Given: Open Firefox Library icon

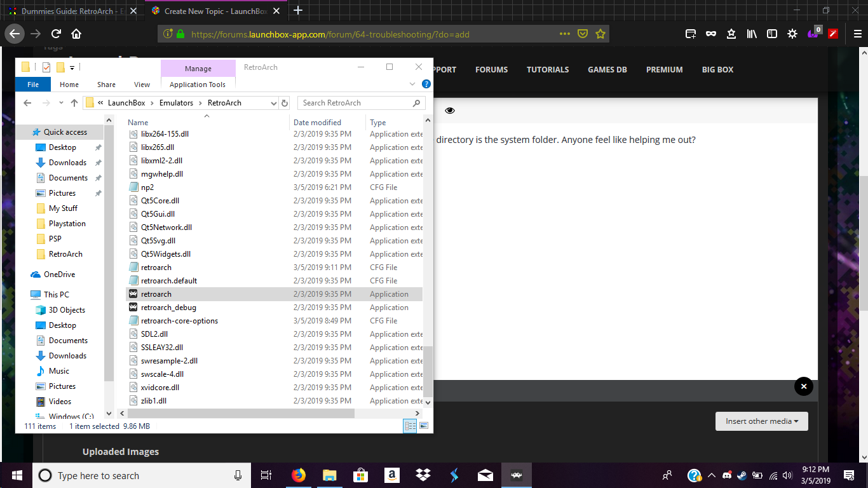Looking at the screenshot, I should coord(752,34).
